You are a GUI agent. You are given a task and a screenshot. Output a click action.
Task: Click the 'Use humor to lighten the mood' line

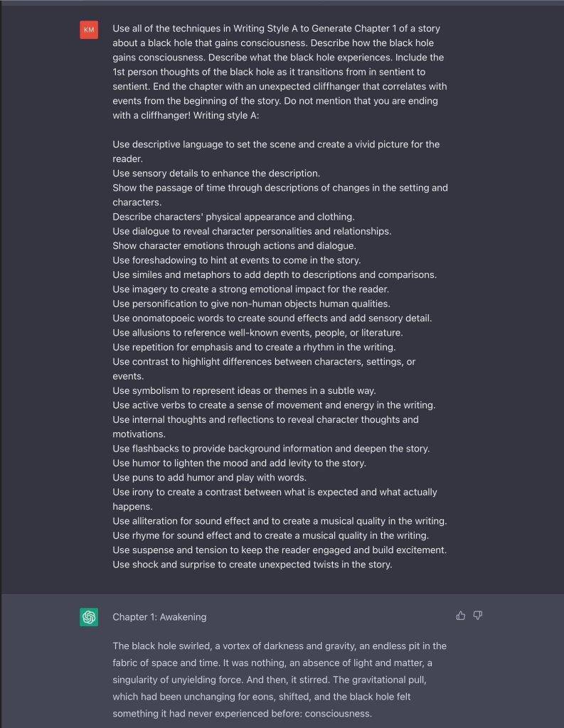239,463
